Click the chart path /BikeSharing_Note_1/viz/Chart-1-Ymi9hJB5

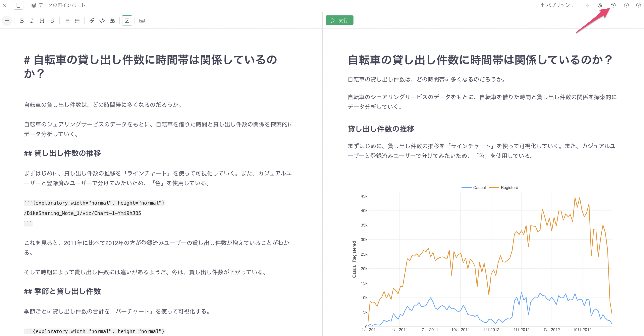83,213
